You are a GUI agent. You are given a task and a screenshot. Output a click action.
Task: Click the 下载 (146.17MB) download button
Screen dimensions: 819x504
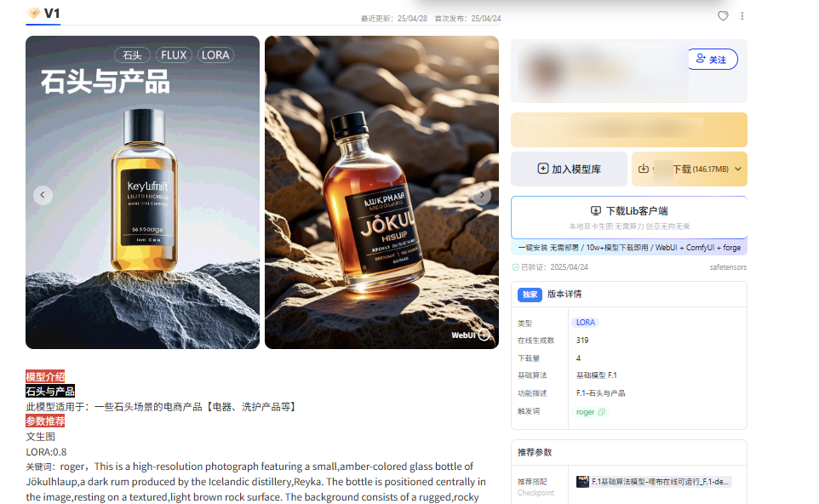pos(690,169)
